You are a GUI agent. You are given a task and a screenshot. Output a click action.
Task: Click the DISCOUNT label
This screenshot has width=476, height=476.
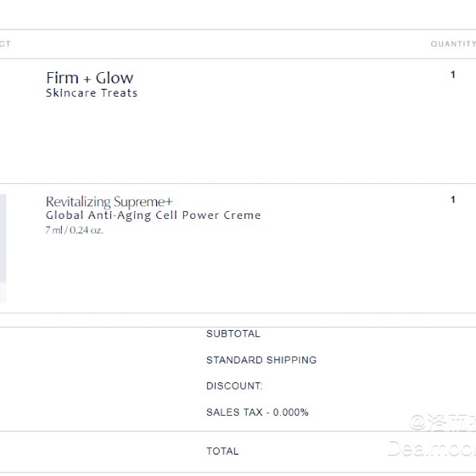pyautogui.click(x=234, y=386)
